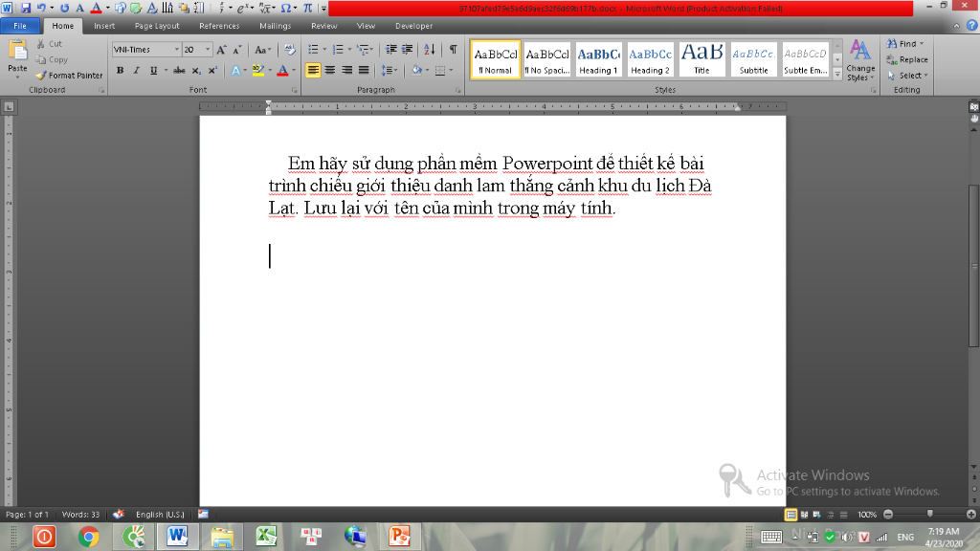980x551 pixels.
Task: Switch to the Mailings tab
Action: [275, 26]
